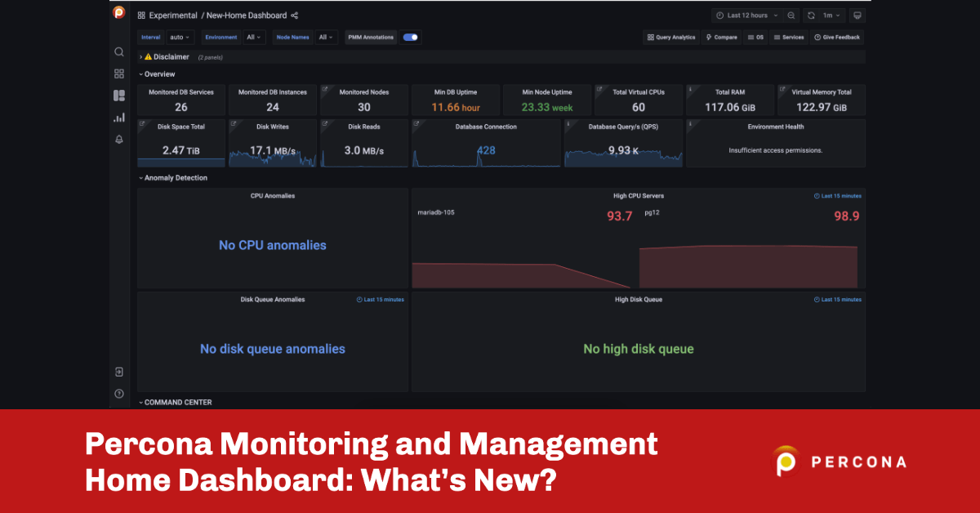Open the Interval auto dropdown
The image size is (980, 513).
click(180, 37)
